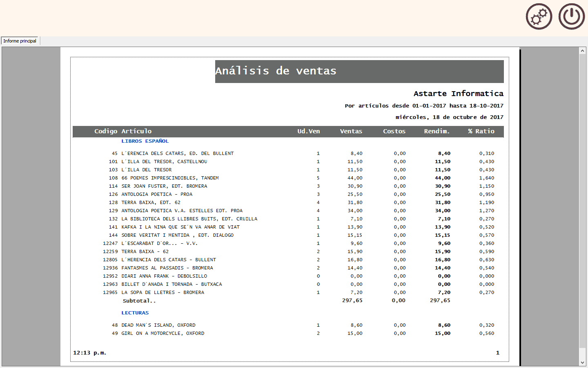
Task: Select the Artículo column header
Action: tap(136, 131)
